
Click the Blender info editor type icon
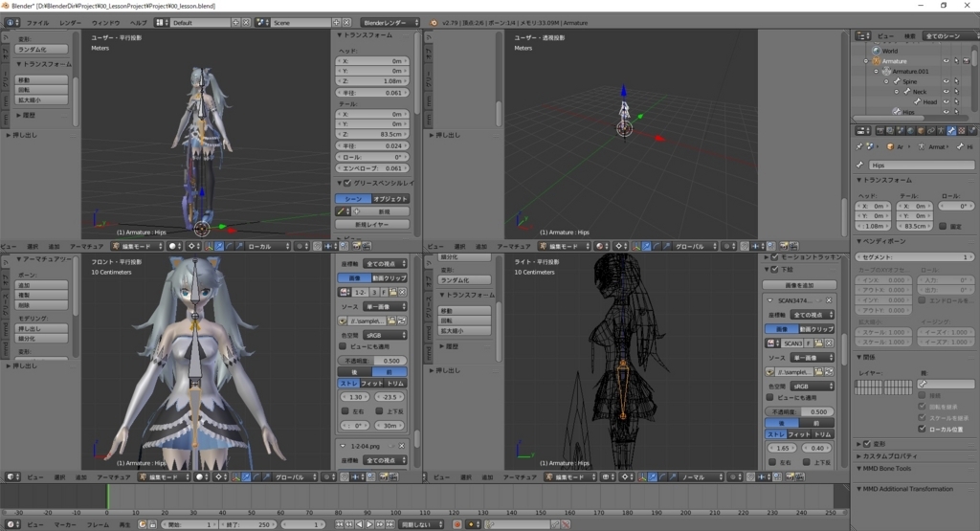[11, 23]
